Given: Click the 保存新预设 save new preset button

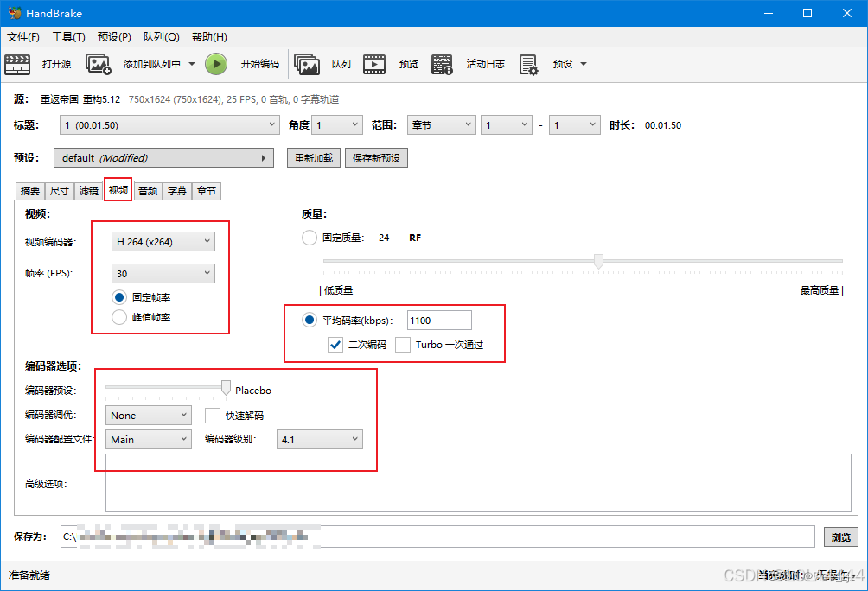Looking at the screenshot, I should point(376,158).
